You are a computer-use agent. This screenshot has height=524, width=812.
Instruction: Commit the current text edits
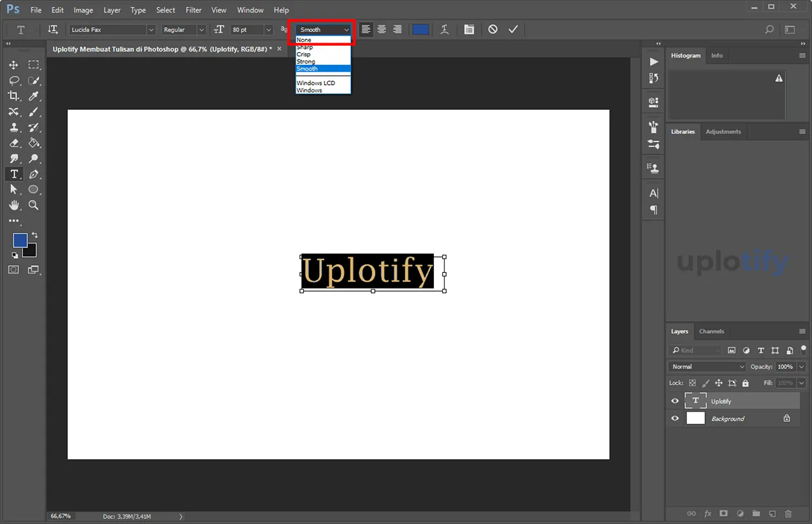point(513,30)
